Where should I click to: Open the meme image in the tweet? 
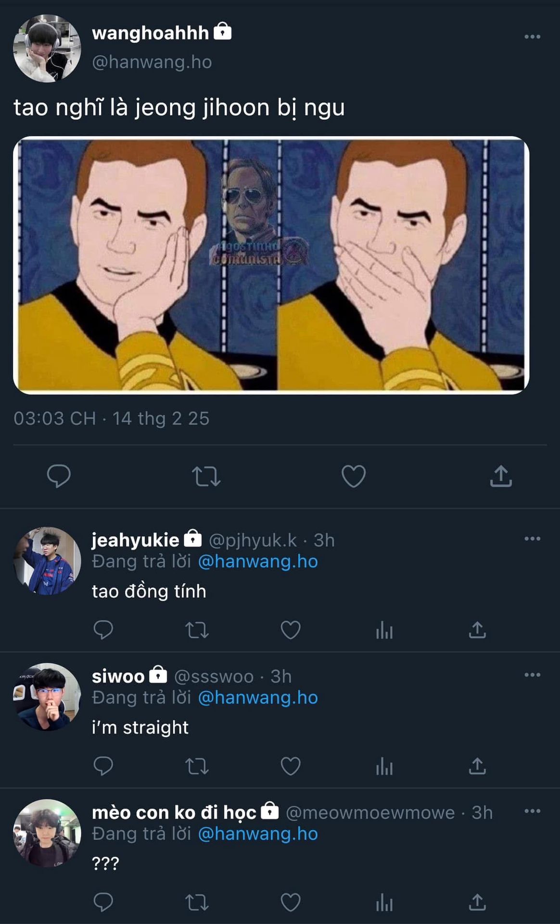[x=271, y=265]
